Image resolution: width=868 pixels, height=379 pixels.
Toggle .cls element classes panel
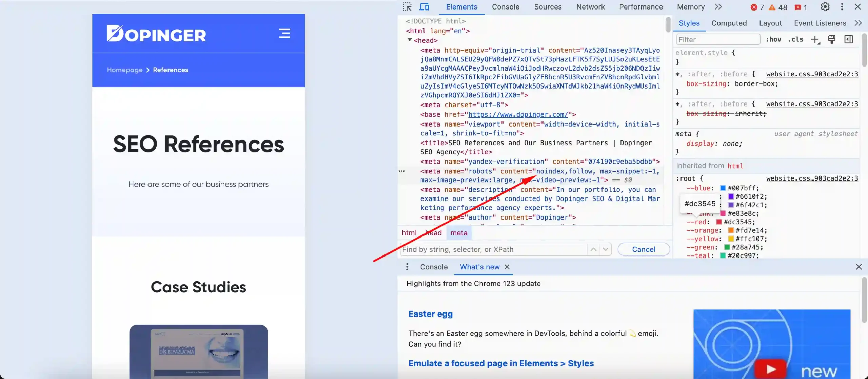tap(795, 39)
